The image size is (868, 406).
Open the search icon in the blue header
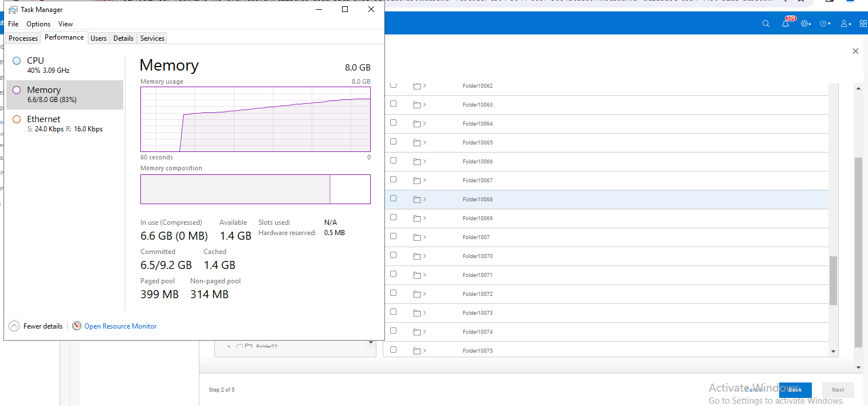click(766, 24)
